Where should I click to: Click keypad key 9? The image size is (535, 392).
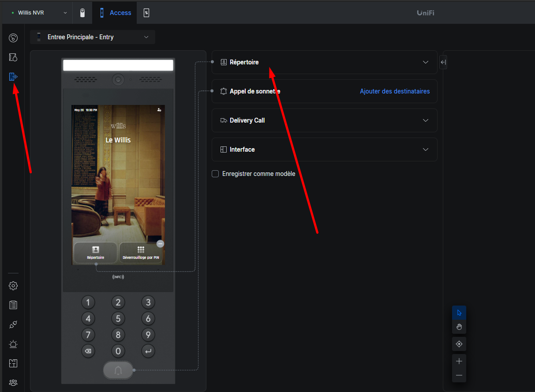coord(148,335)
